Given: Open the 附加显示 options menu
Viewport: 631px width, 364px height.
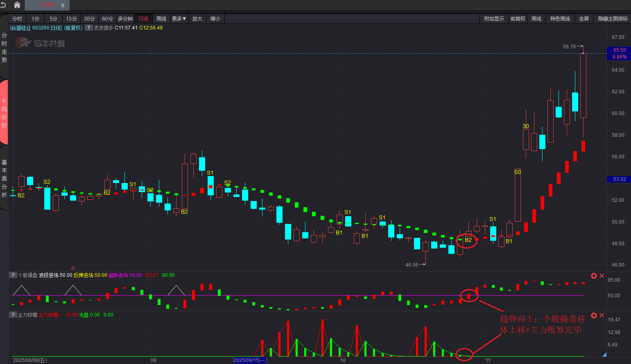Looking at the screenshot, I should tap(494, 19).
